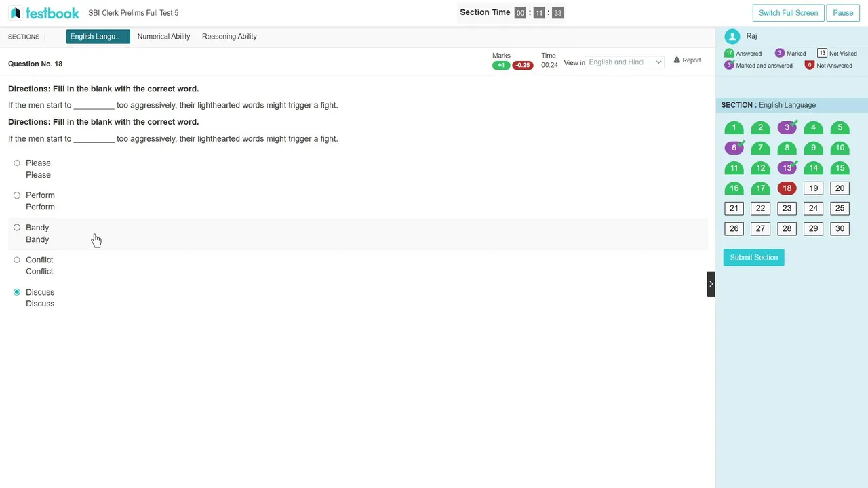Image resolution: width=868 pixels, height=488 pixels.
Task: Open unvisited question 21
Action: [x=734, y=208]
